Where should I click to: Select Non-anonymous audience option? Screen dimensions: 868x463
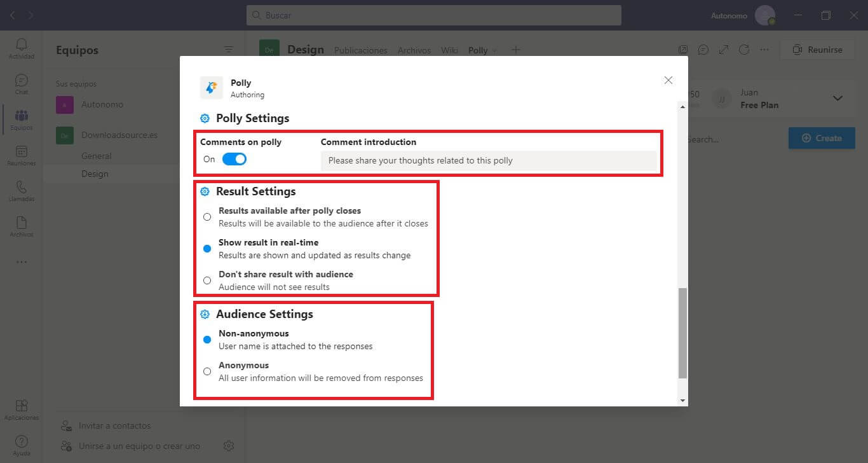click(x=207, y=340)
